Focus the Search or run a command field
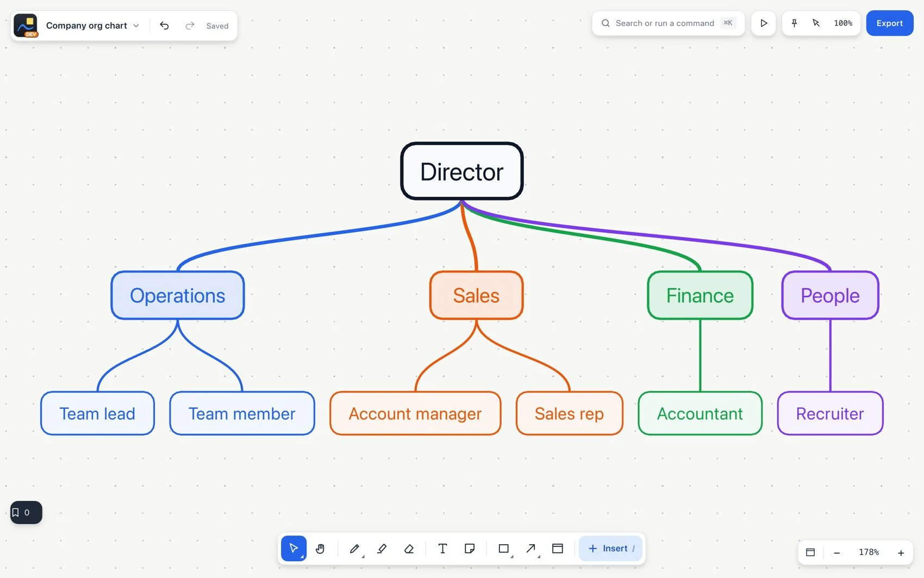 click(669, 23)
